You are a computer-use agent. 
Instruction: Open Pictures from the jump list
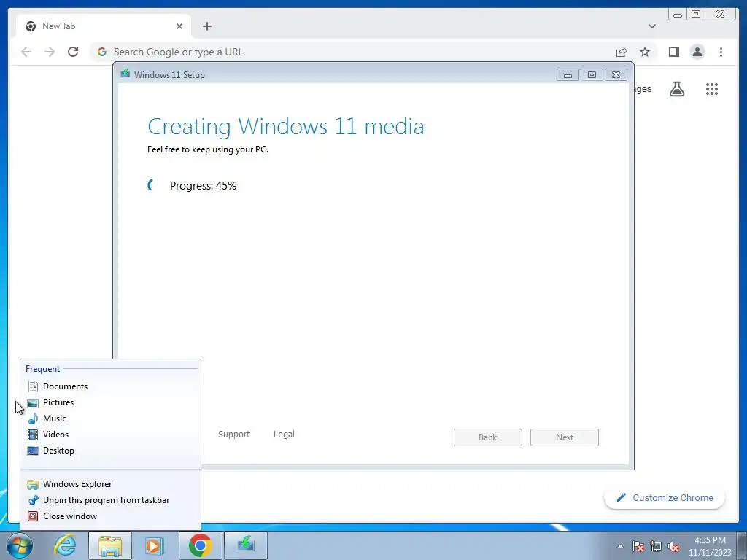click(111, 402)
